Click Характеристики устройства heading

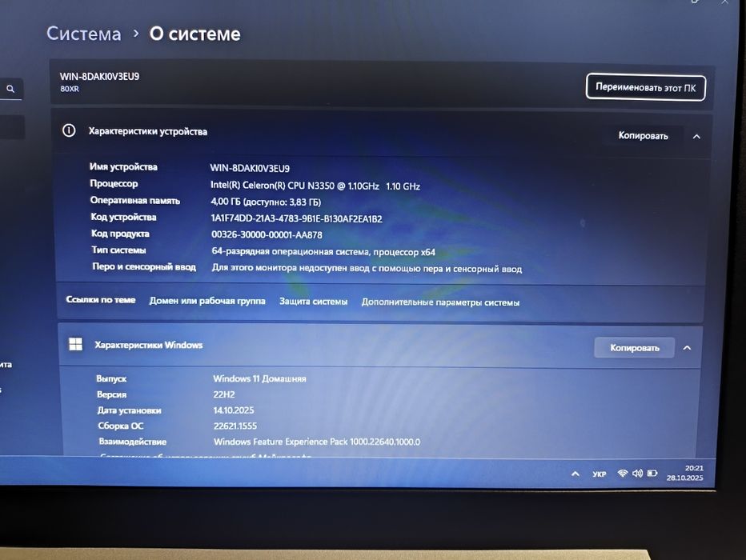coord(148,131)
